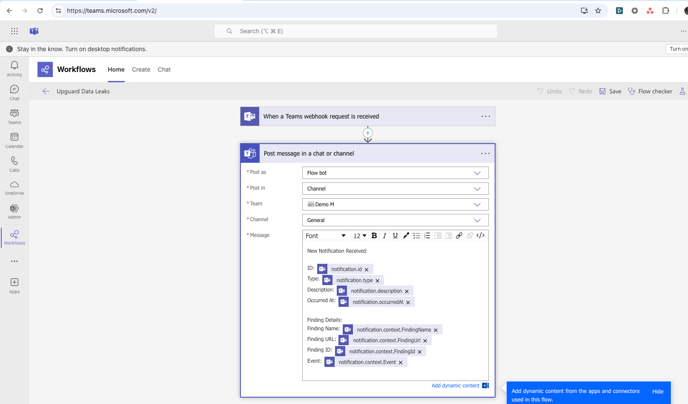Remove the notification.context.FindingUrl token
The width and height of the screenshot is (688, 404).
[425, 341]
